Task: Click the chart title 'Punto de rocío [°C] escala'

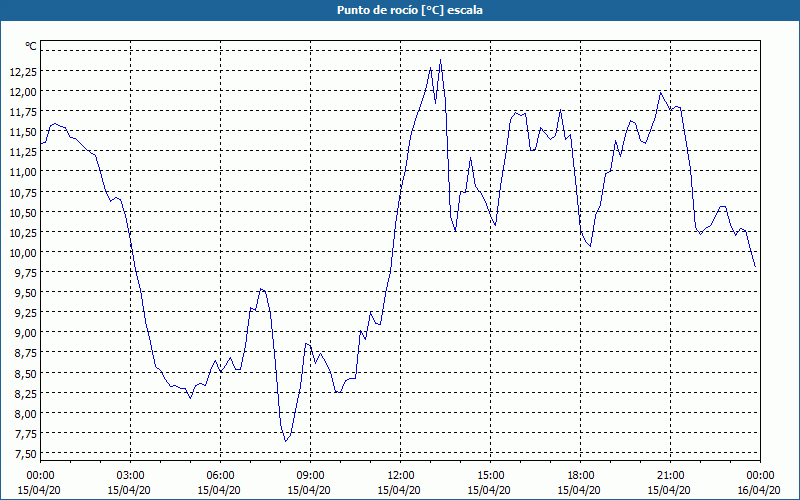Action: pyautogui.click(x=410, y=10)
